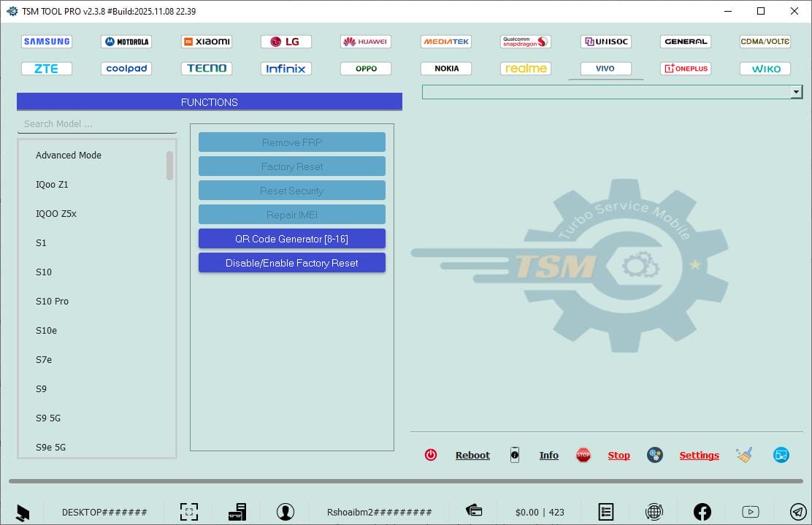Open the log document icon in status bar
Viewport: 812px width, 525px height.
605,511
